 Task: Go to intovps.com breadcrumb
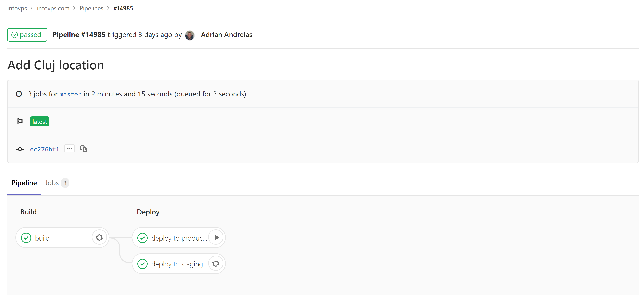tap(53, 8)
